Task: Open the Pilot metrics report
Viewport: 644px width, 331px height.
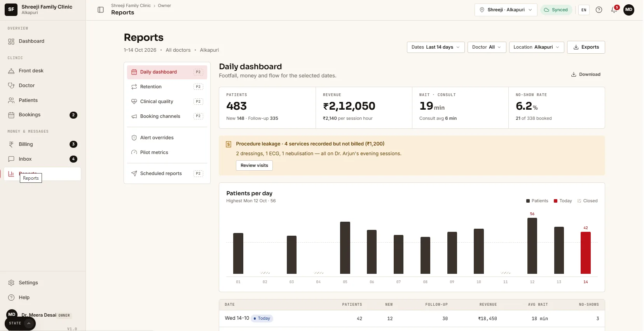Action: pyautogui.click(x=167, y=152)
